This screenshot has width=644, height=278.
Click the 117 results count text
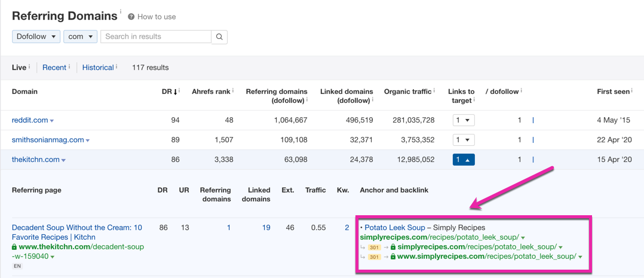tap(151, 68)
